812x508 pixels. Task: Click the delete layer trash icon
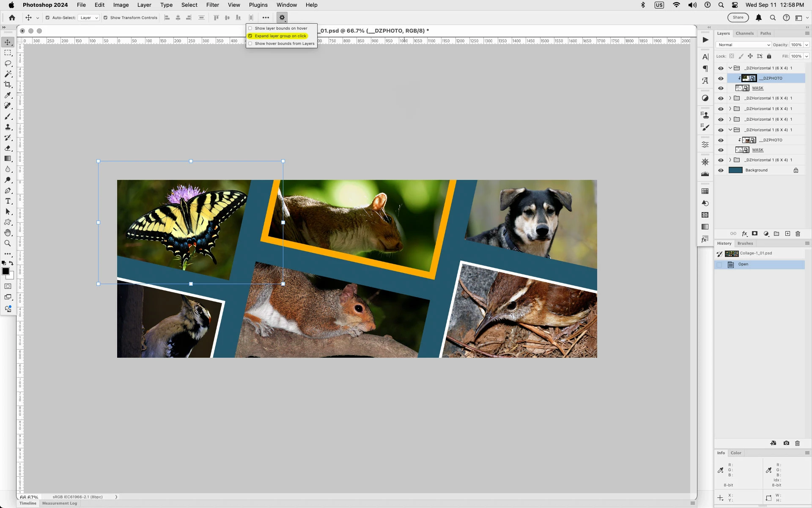[x=798, y=234]
